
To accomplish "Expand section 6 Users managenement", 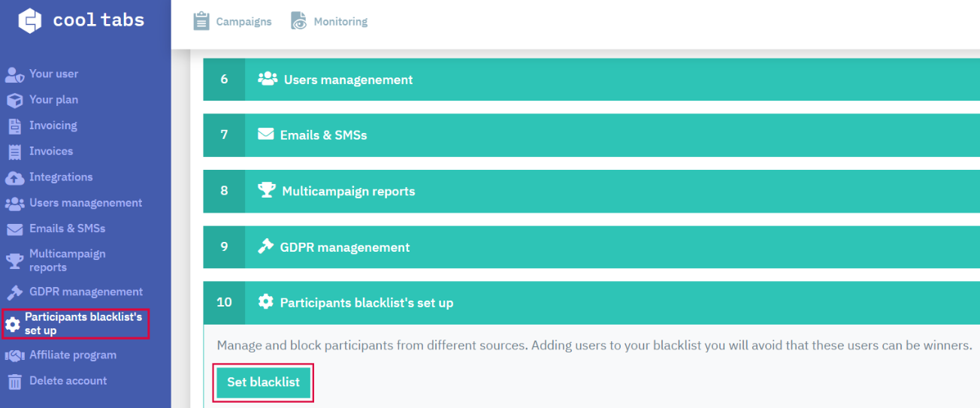I will tap(591, 80).
